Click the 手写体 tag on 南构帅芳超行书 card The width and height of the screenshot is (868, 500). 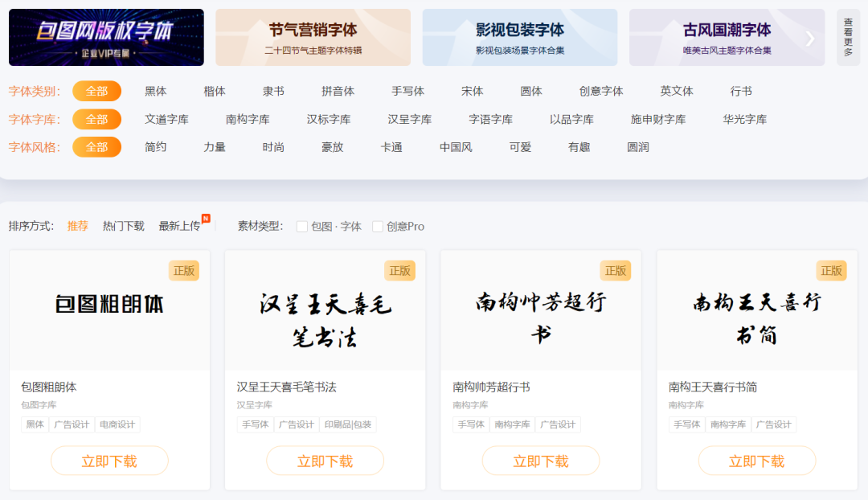[x=471, y=424]
